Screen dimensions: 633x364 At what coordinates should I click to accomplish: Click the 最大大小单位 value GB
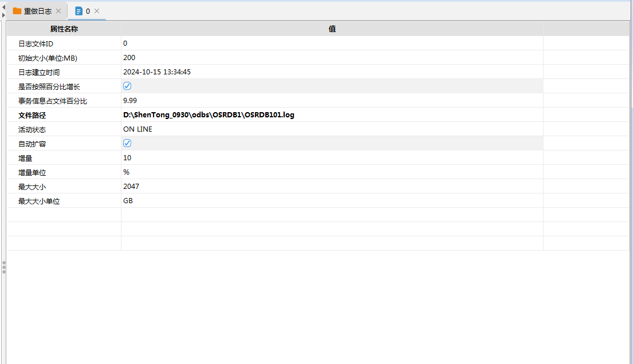tap(128, 201)
